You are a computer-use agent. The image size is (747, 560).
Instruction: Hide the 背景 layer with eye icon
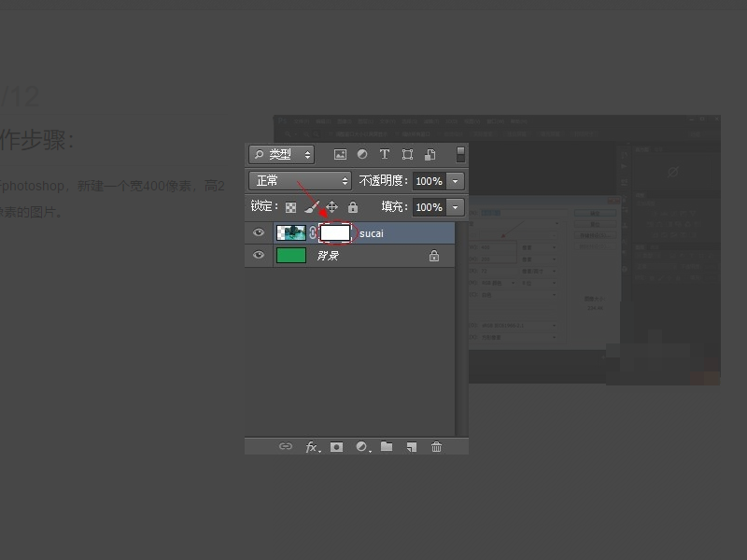click(x=259, y=255)
